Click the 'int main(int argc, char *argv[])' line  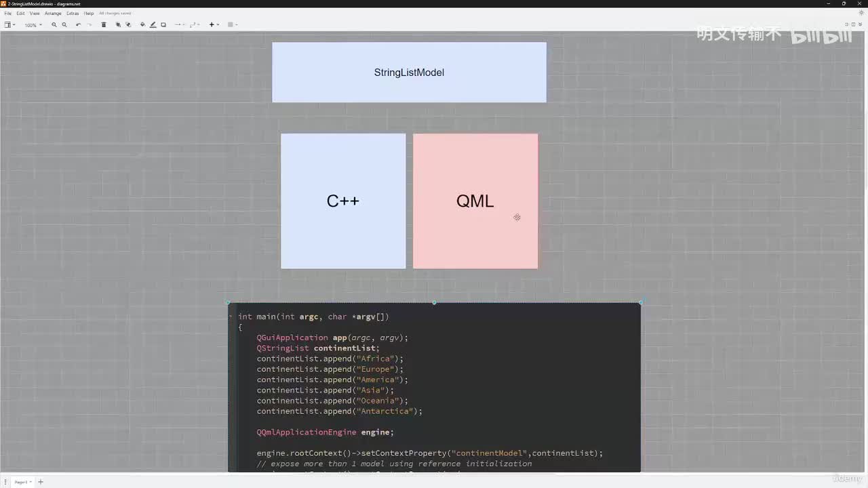pyautogui.click(x=313, y=317)
